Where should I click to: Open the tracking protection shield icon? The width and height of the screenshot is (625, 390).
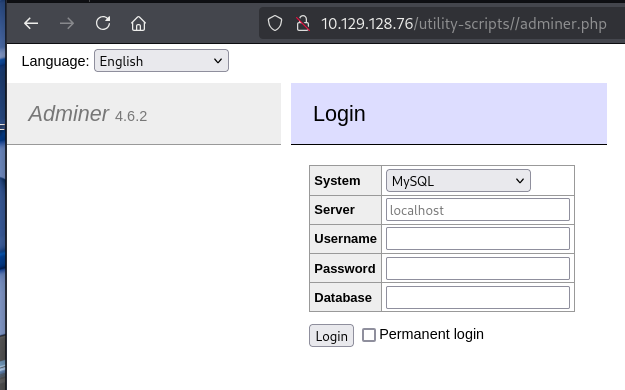point(275,24)
